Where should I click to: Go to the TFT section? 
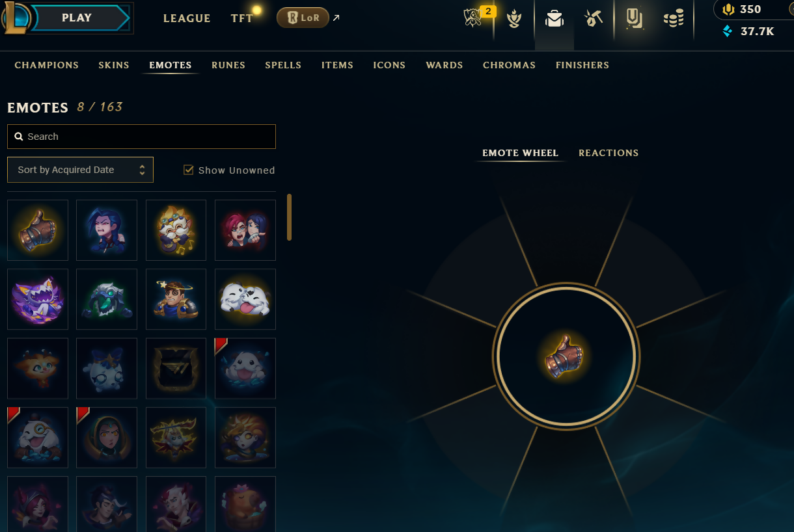242,18
